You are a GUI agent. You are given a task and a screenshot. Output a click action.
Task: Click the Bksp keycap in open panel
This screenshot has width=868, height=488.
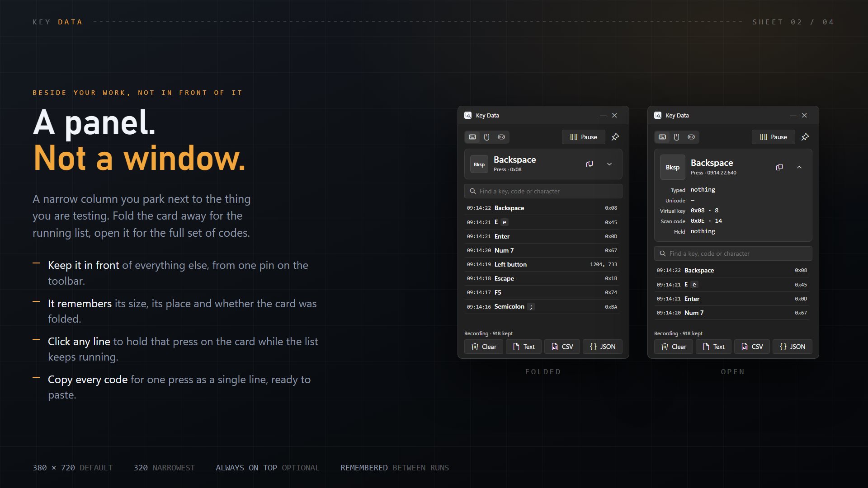click(x=672, y=167)
